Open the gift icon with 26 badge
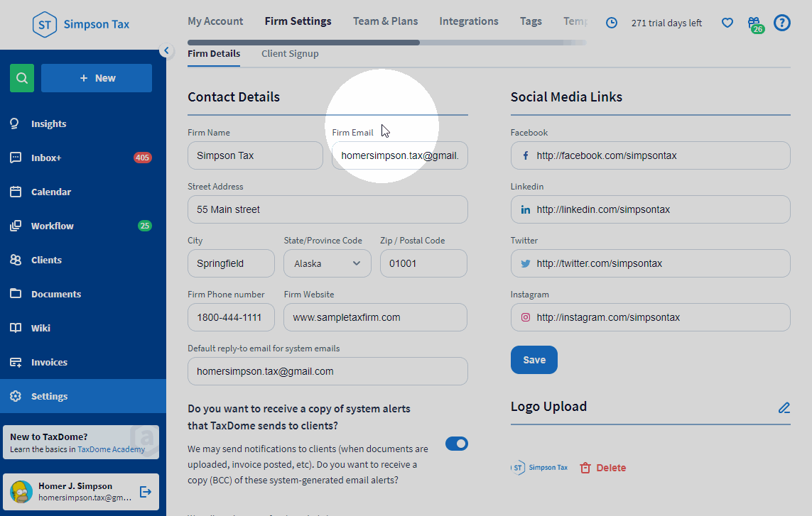 click(756, 24)
